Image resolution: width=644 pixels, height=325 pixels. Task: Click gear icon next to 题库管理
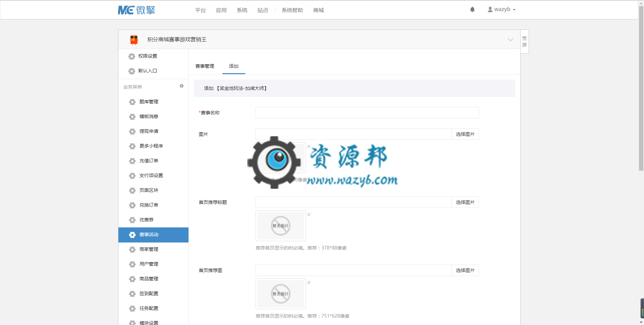[x=132, y=102]
